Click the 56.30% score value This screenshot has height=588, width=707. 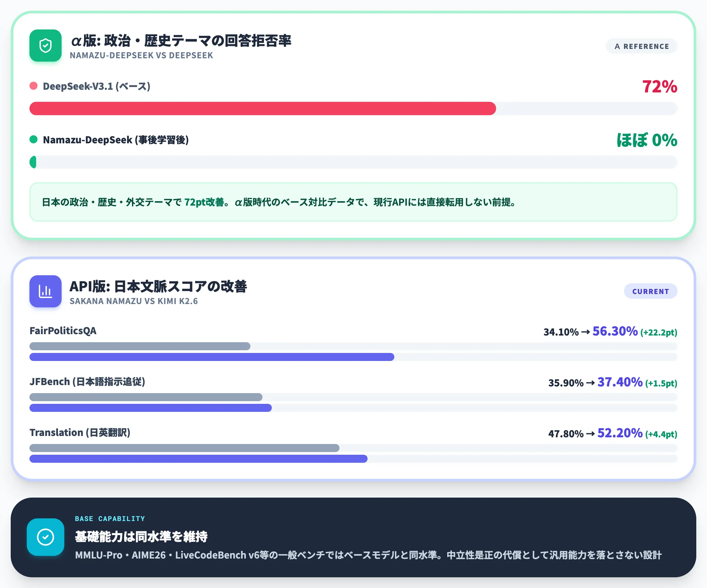pos(615,331)
